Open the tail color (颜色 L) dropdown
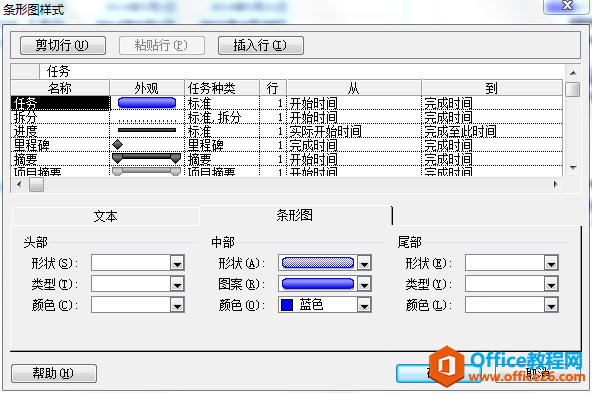Image resolution: width=592 pixels, height=394 pixels. click(x=551, y=305)
